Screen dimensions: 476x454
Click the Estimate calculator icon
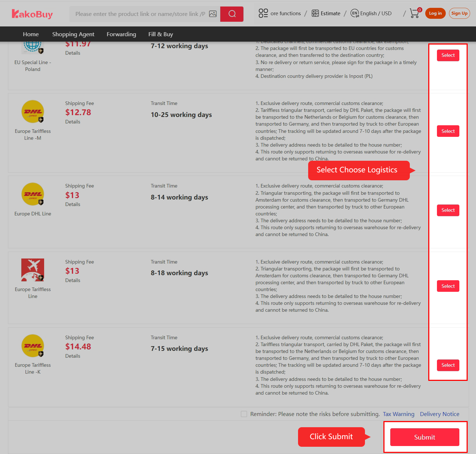(315, 13)
